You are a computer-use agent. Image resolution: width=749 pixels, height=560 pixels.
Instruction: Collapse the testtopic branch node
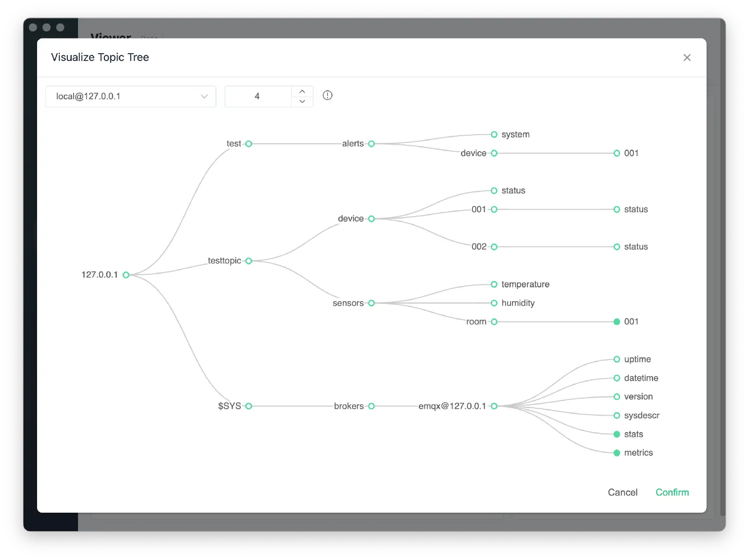click(249, 260)
